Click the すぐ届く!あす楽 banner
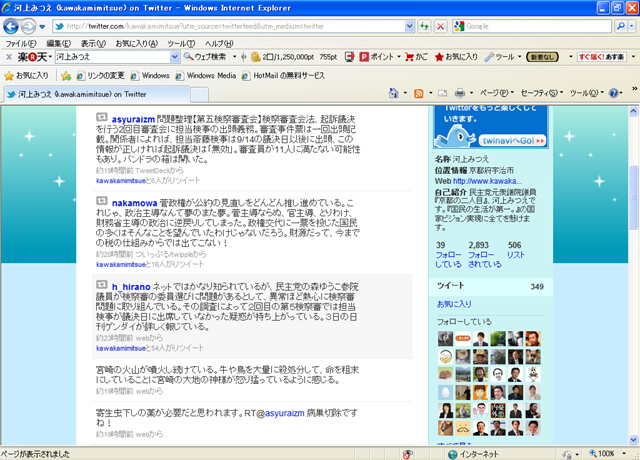Image resolution: width=640 pixels, height=460 pixels. pyautogui.click(x=602, y=57)
